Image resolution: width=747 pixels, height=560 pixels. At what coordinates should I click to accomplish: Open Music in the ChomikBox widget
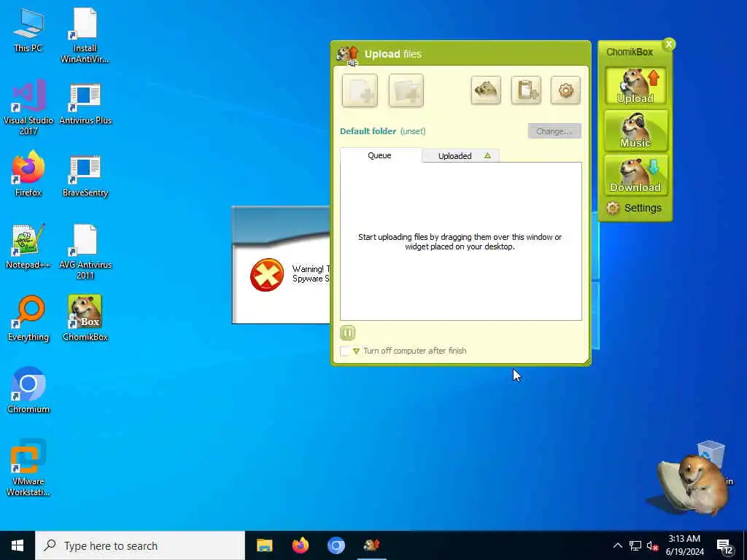click(635, 131)
